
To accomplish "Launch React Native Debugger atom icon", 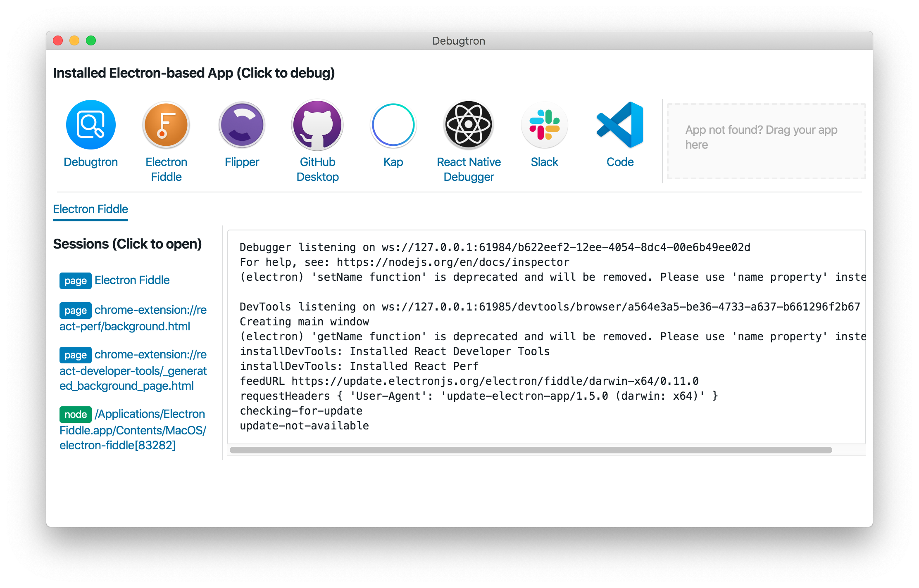I will tap(469, 125).
